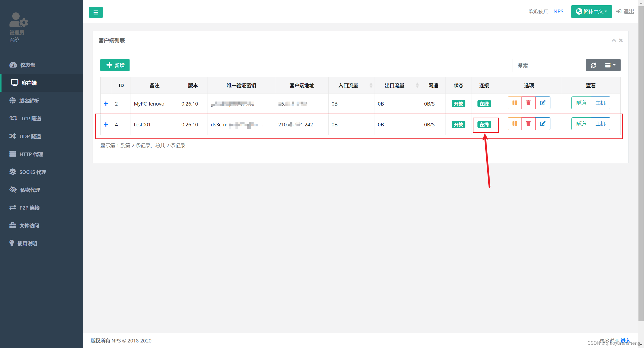Edit the test001 client entry
The width and height of the screenshot is (644, 348).
pos(543,124)
